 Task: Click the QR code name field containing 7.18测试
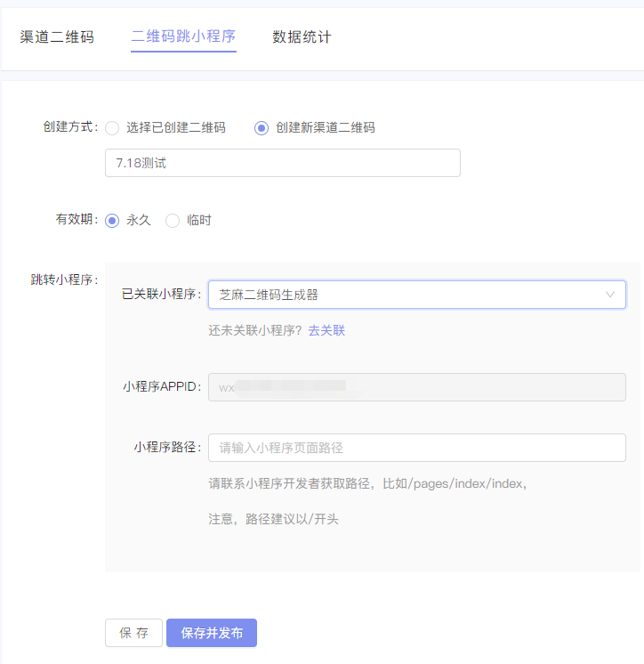coord(283,163)
